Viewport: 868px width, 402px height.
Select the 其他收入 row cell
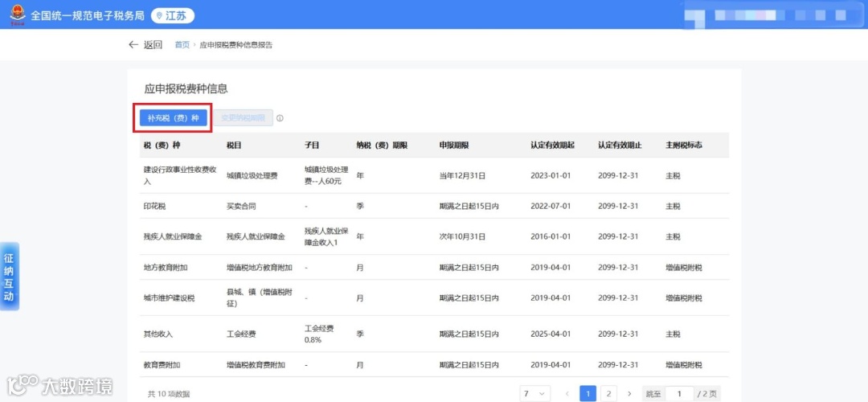click(158, 334)
